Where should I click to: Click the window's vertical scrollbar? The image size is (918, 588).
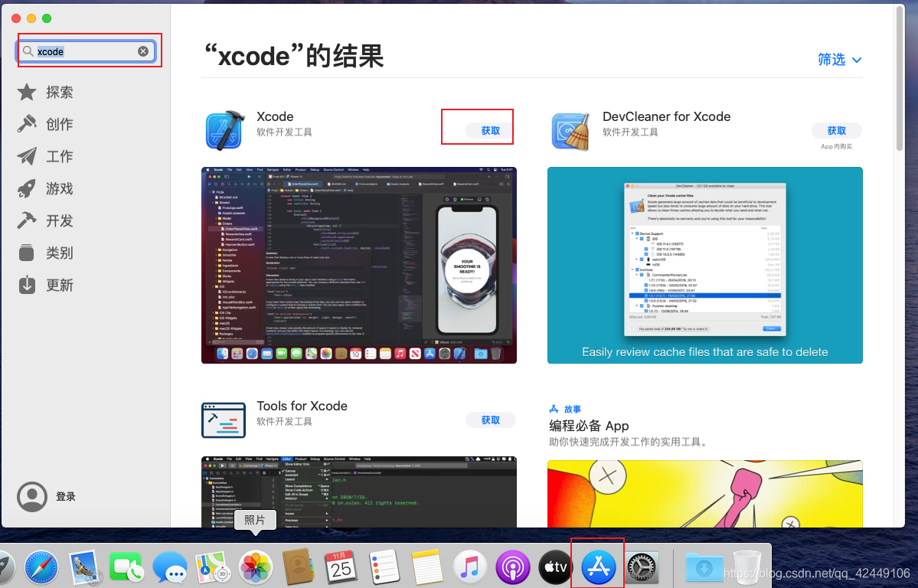coord(900,79)
